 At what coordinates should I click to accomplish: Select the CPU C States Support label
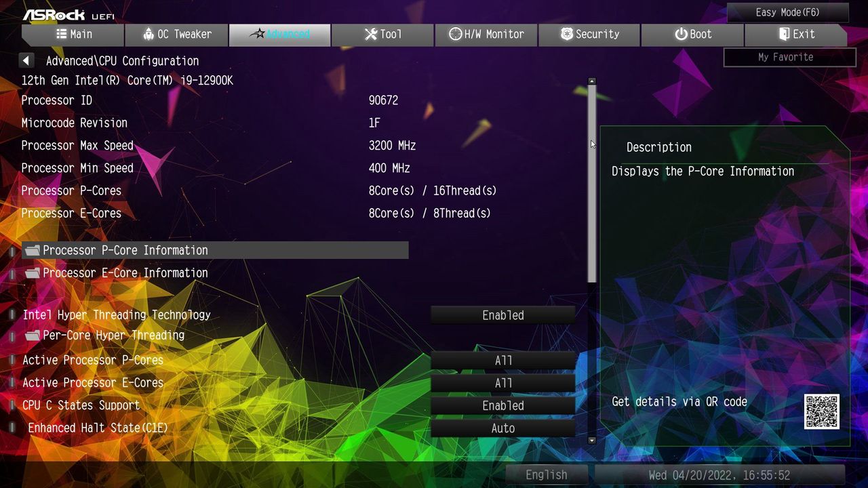pyautogui.click(x=81, y=405)
